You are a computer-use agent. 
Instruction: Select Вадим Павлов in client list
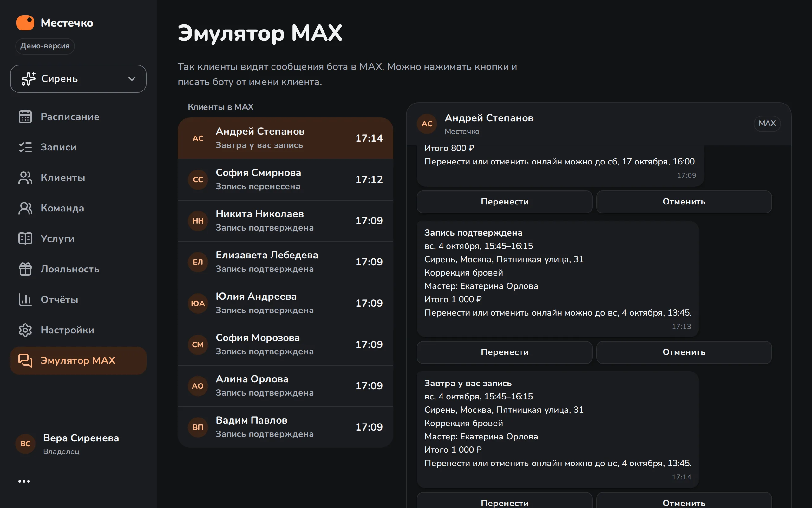pyautogui.click(x=285, y=427)
